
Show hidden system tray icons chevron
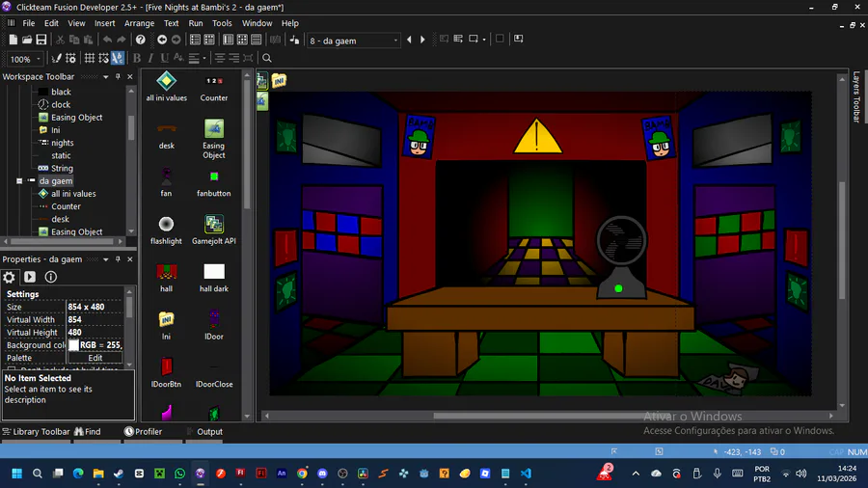pos(636,474)
